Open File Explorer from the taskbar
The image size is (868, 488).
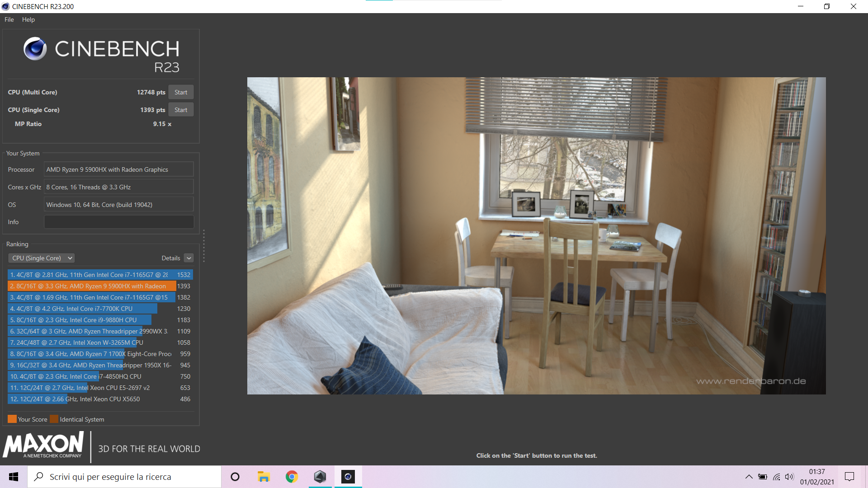[264, 477]
